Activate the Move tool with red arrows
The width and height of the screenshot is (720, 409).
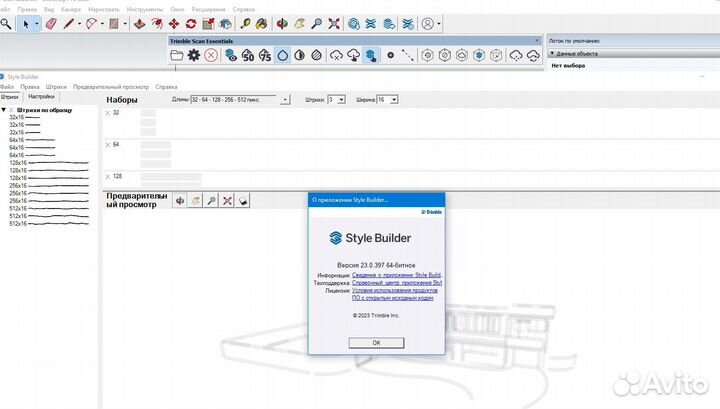[x=174, y=24]
